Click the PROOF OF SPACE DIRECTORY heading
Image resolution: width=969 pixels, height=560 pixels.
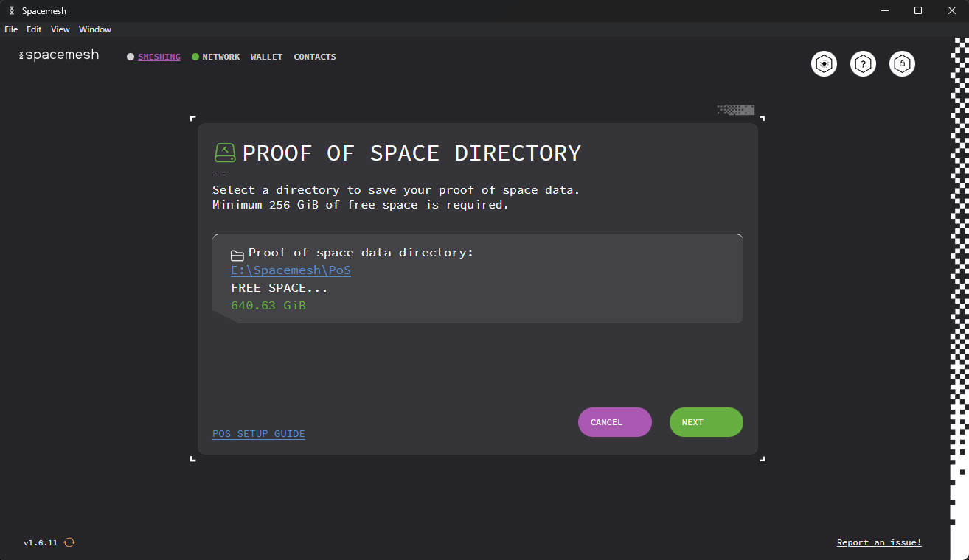pyautogui.click(x=411, y=153)
